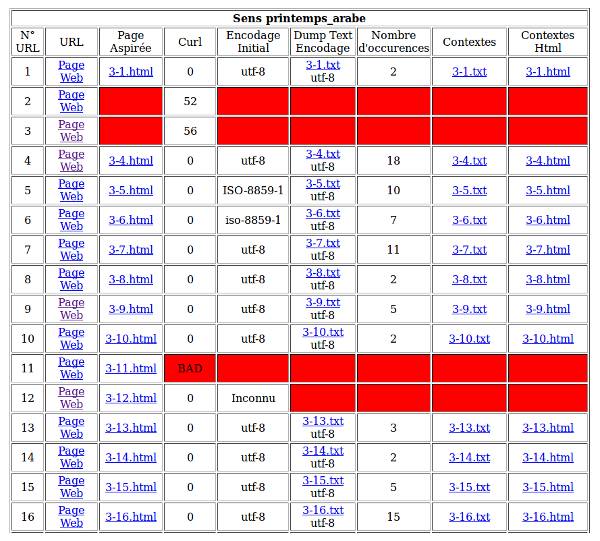Click the 'Curl' column header
600x541 pixels.
pyautogui.click(x=190, y=42)
